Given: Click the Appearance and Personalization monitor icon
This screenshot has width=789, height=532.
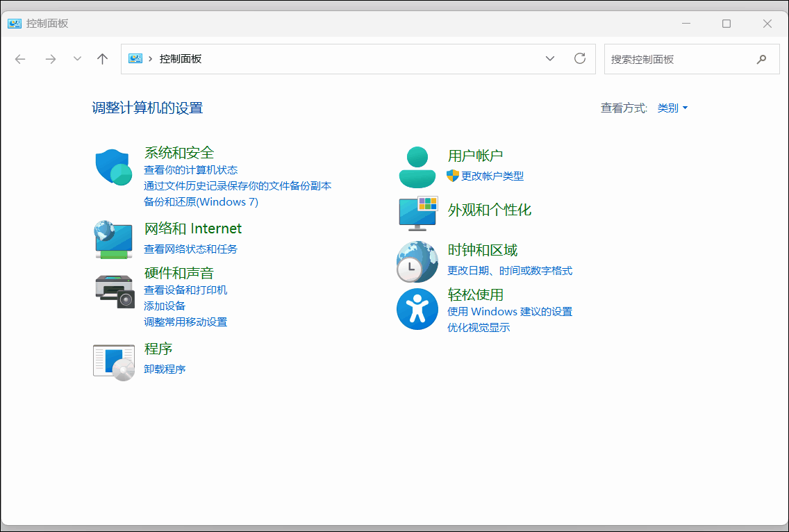Looking at the screenshot, I should pos(417,212).
